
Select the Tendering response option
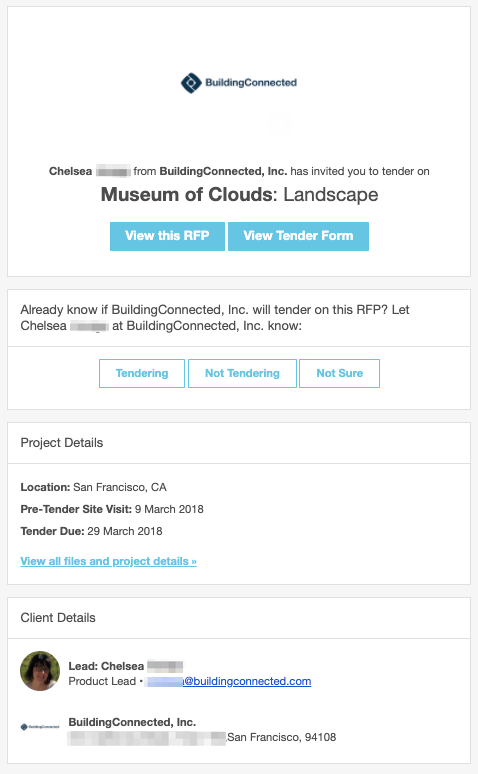142,373
